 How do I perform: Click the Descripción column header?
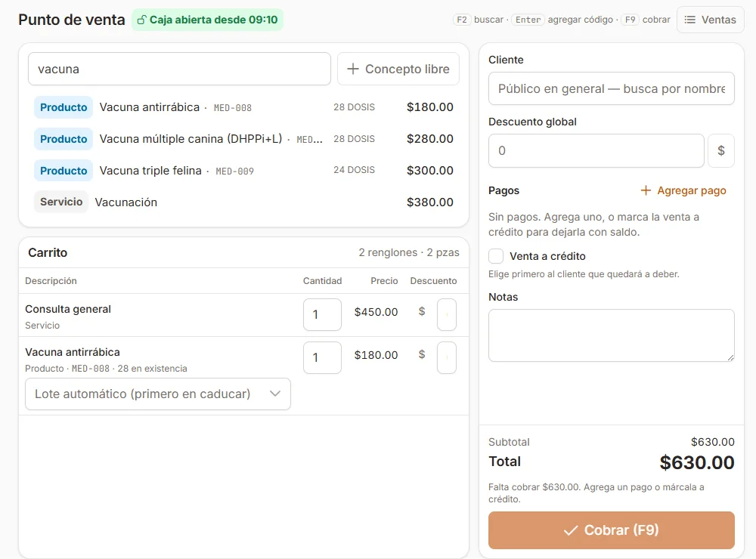click(51, 280)
